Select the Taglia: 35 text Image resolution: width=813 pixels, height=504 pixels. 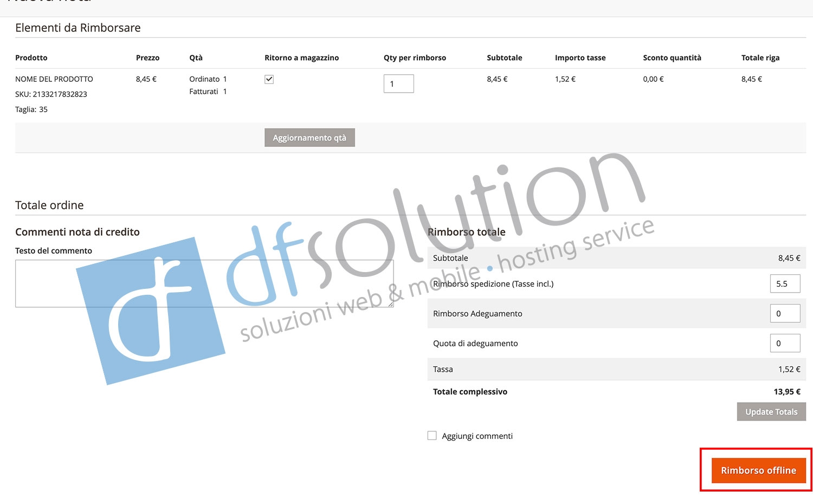click(x=31, y=109)
